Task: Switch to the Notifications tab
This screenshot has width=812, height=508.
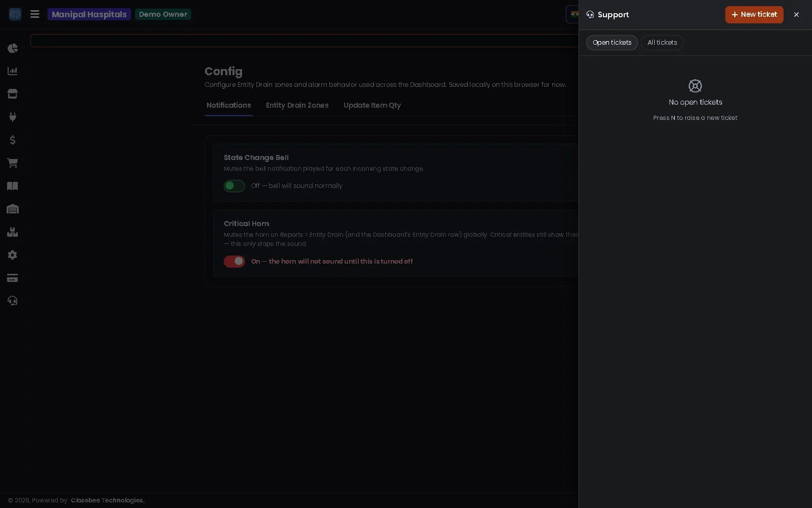Action: [229, 105]
